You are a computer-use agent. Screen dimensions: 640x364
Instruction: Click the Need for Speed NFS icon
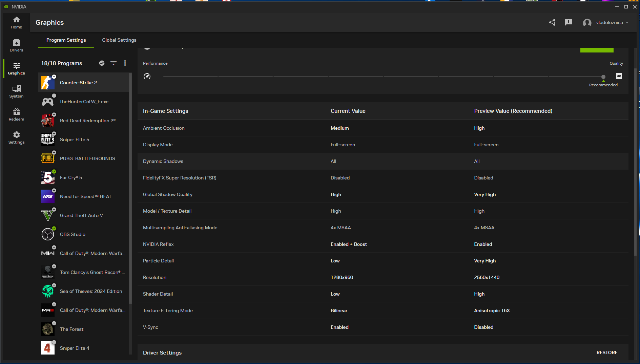[48, 196]
